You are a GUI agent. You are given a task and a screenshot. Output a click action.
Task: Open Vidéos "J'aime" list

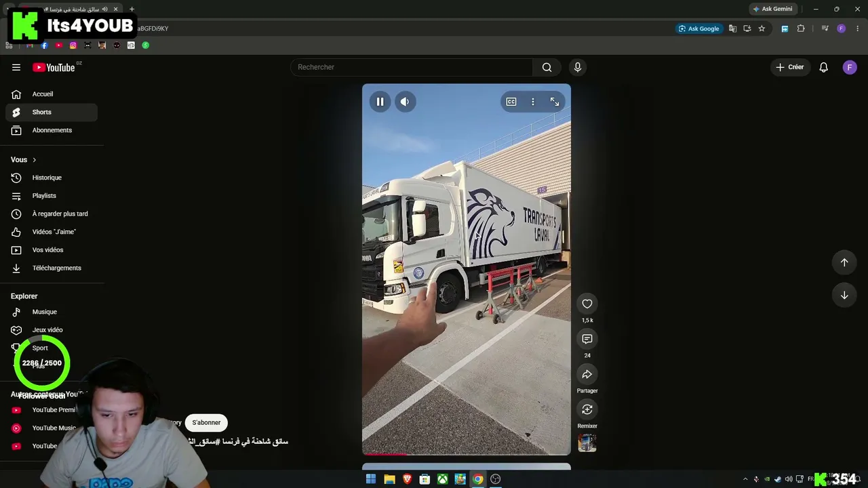pyautogui.click(x=52, y=232)
